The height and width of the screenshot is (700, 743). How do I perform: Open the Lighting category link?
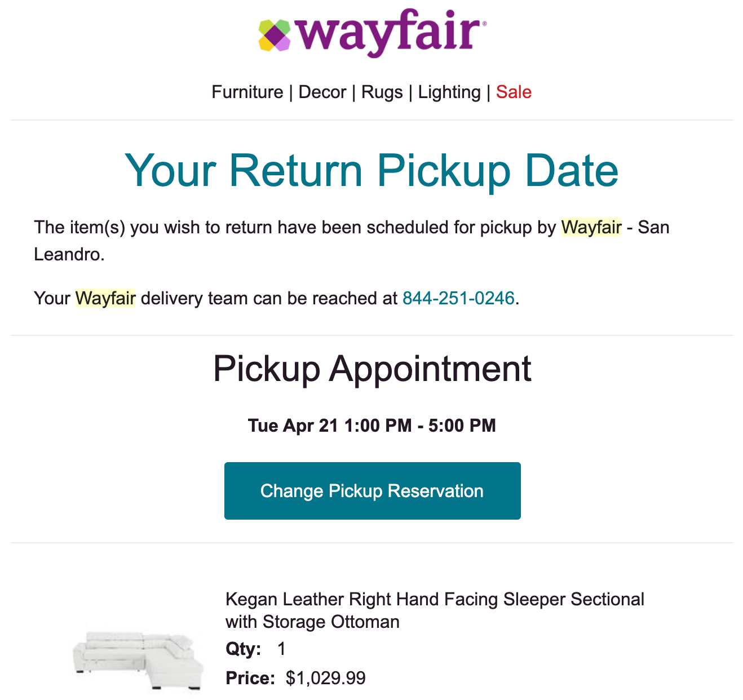449,92
